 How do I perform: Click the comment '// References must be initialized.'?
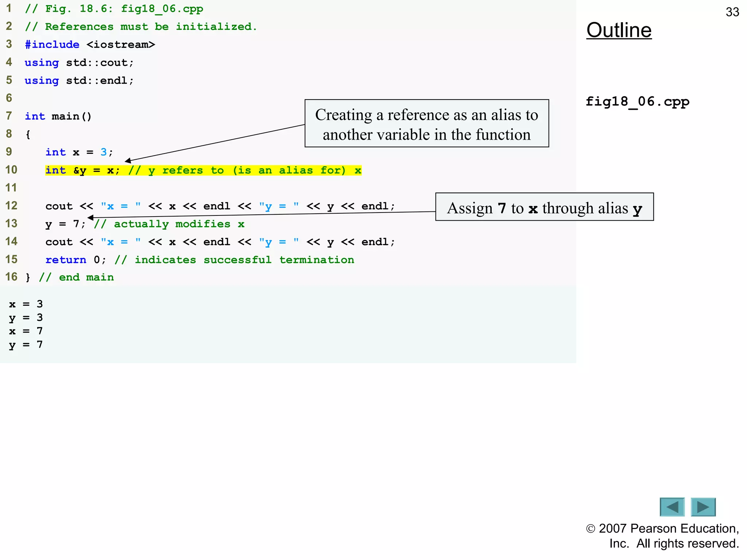(141, 27)
